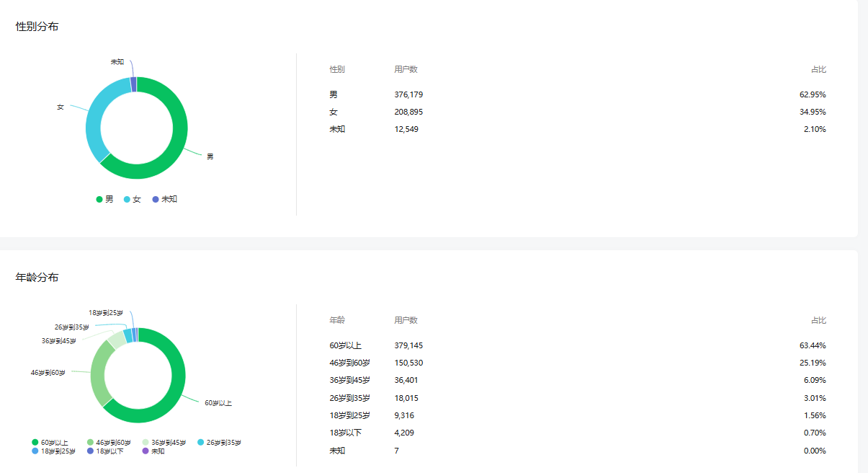The width and height of the screenshot is (868, 473).
Task: Toggle 未知 legend item under gender chart
Action: tap(164, 199)
